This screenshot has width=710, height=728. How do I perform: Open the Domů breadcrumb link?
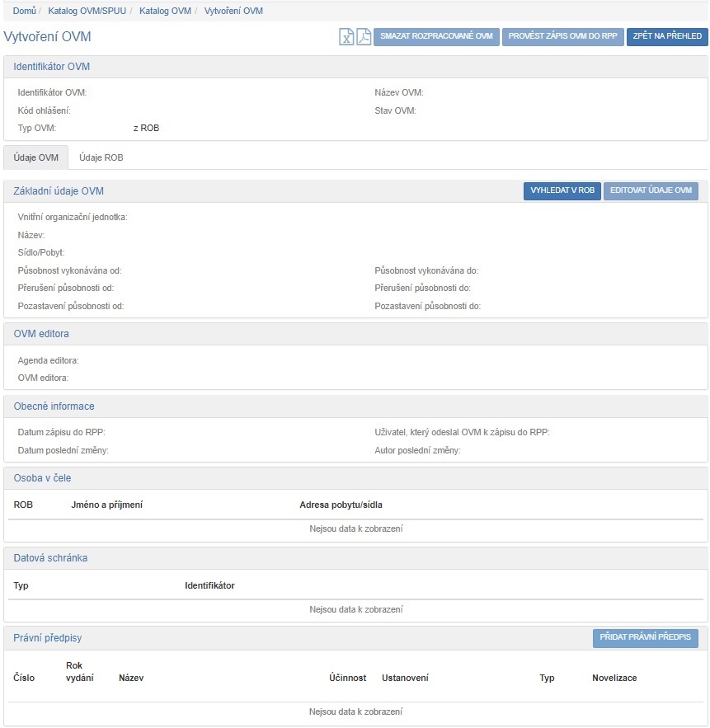coord(24,12)
